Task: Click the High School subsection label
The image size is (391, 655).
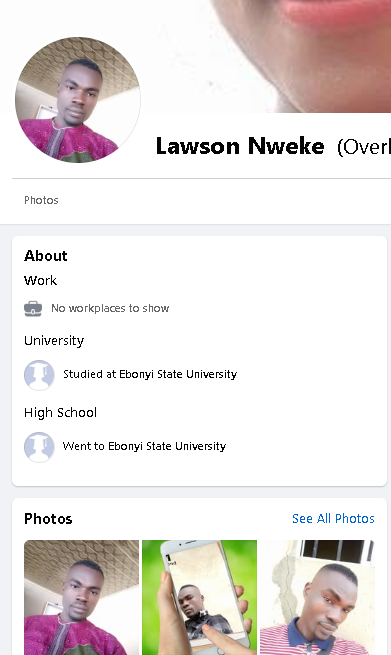Action: point(60,412)
